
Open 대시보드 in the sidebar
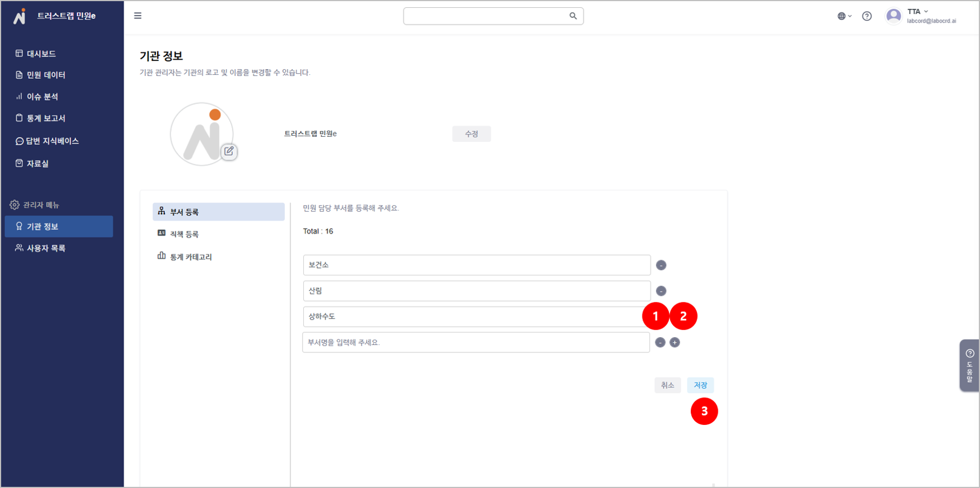point(35,53)
